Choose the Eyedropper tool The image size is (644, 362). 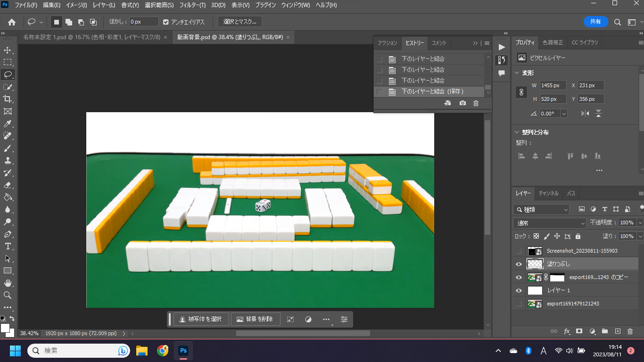pos(8,123)
